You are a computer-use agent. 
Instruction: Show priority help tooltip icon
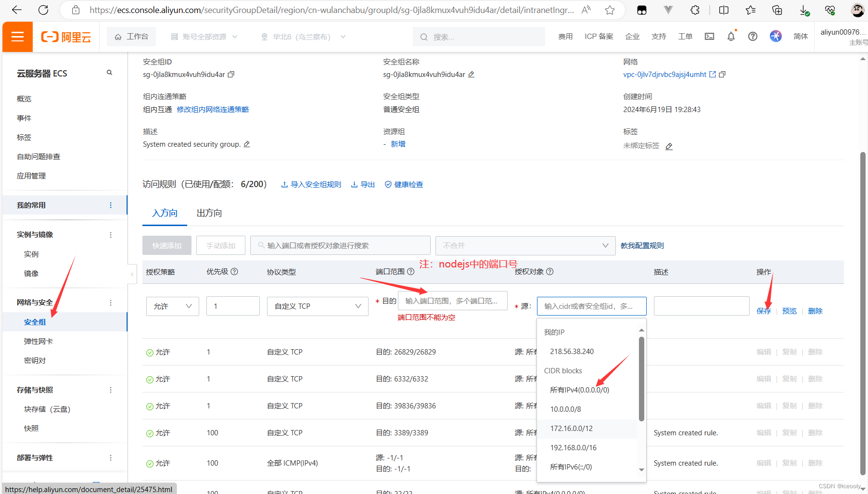(234, 272)
